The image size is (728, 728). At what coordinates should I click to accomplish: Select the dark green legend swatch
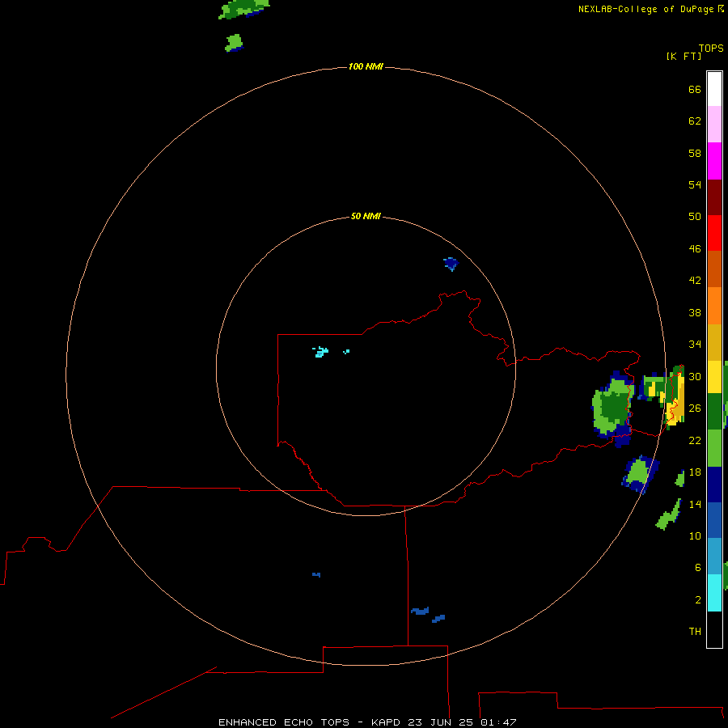714,412
